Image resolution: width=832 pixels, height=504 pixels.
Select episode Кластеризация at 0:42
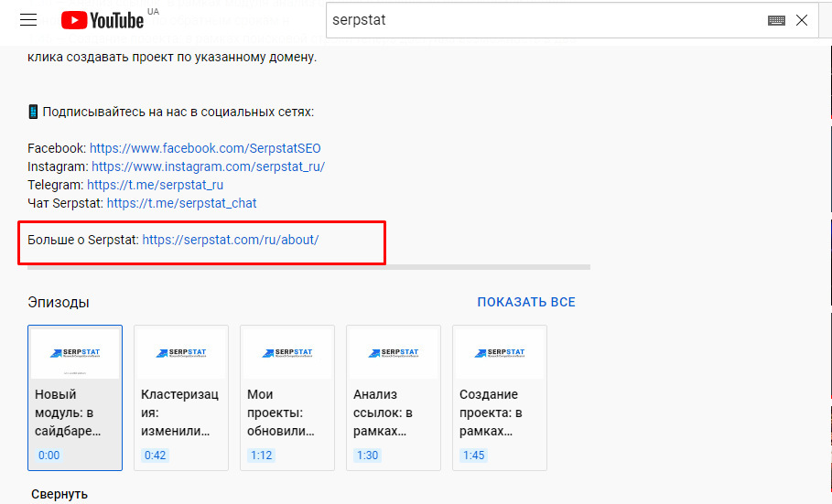(181, 398)
